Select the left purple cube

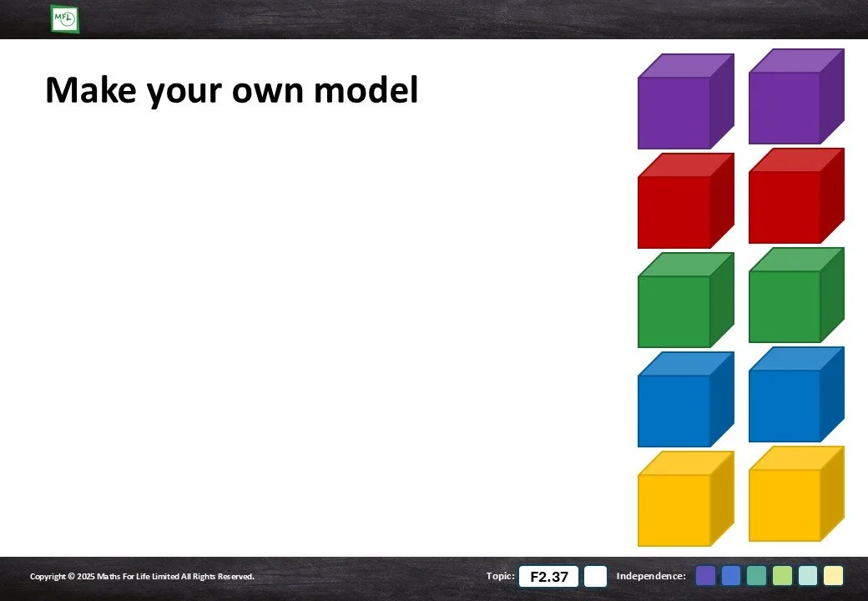coord(686,101)
